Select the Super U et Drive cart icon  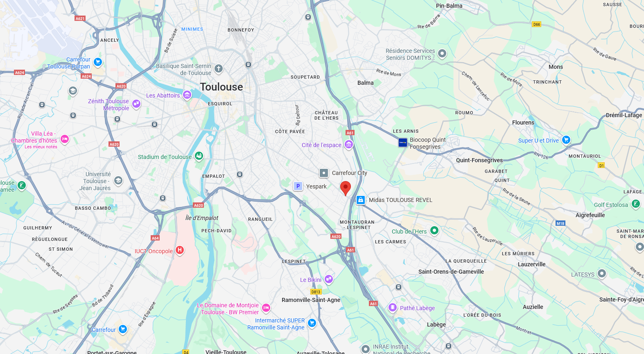pos(566,140)
